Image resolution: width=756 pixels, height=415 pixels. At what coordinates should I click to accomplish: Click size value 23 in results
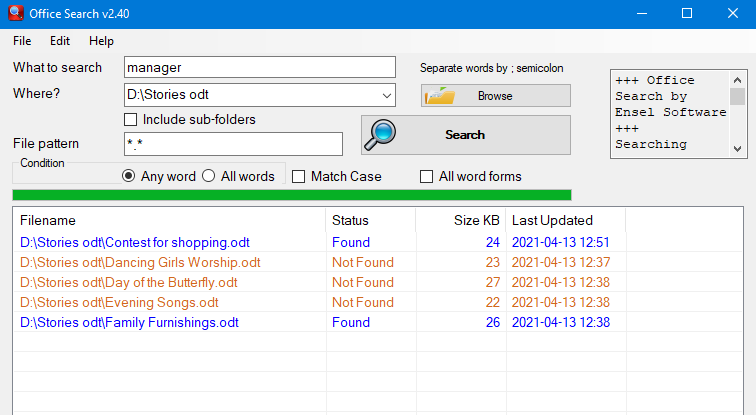(492, 262)
